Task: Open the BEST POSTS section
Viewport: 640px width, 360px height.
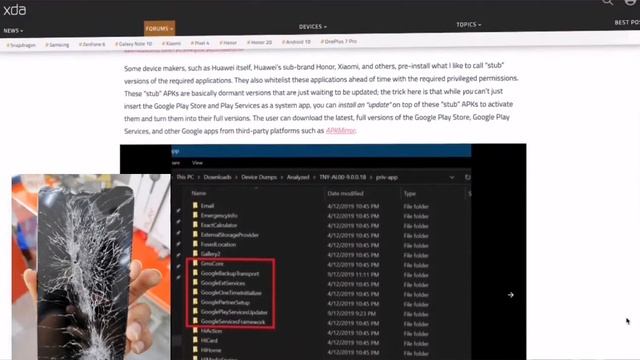Action: (627, 22)
